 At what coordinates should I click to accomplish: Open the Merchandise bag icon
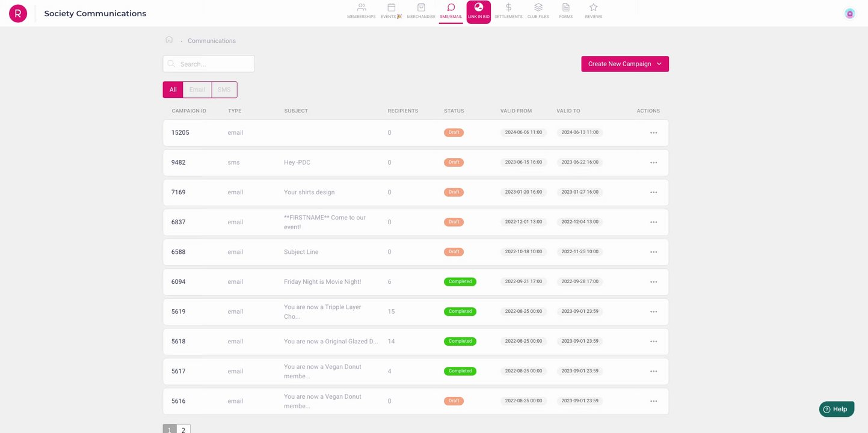(421, 8)
